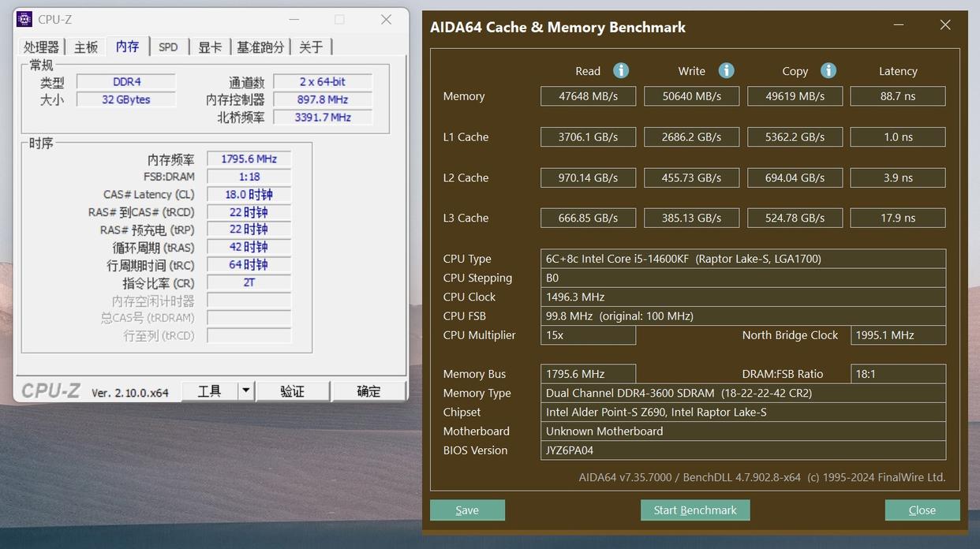Click the L3 Cache Copy value 524.78 GB/s
This screenshot has height=549, width=980.
[795, 218]
